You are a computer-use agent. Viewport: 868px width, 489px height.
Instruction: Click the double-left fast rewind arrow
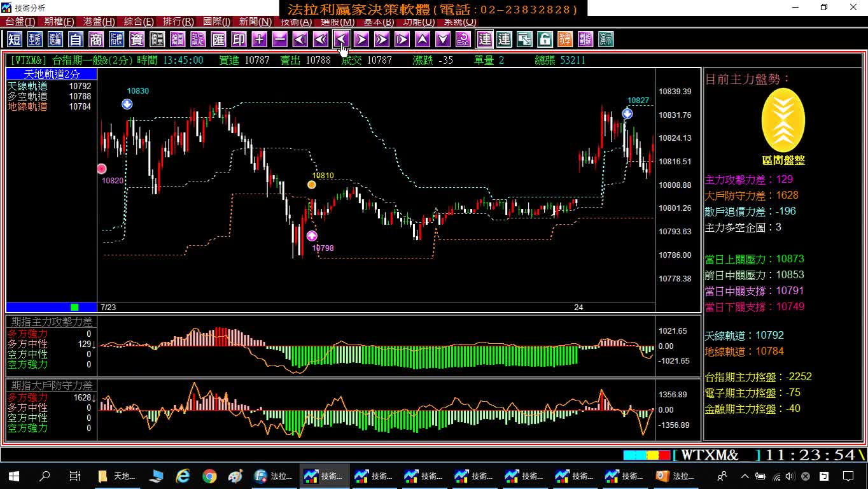click(321, 39)
